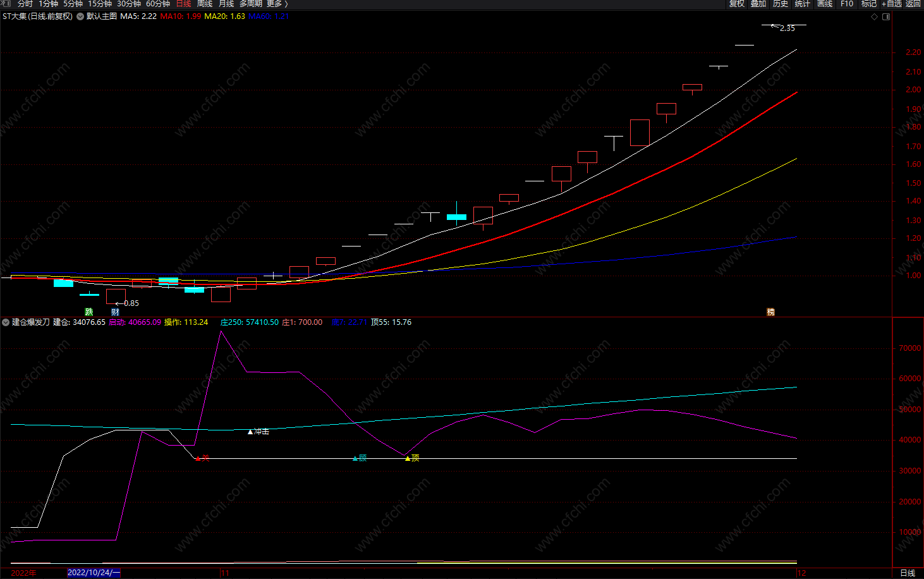Click the 冲击 signal marker

tap(258, 432)
